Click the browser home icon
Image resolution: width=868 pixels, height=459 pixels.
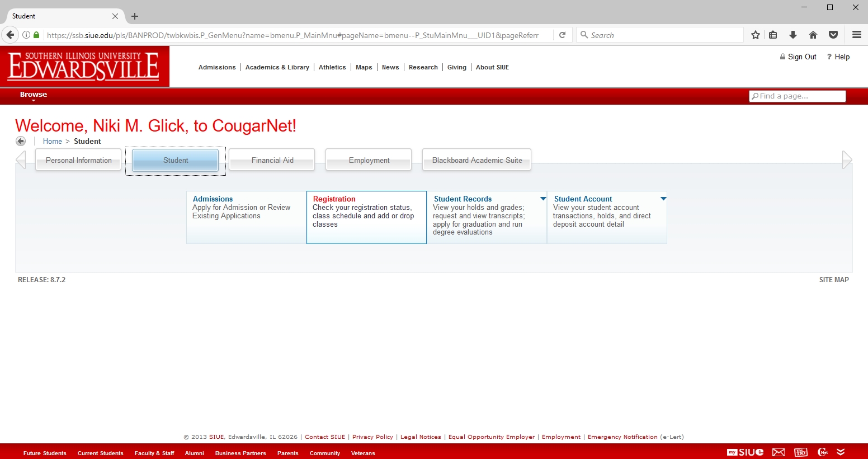click(x=813, y=35)
